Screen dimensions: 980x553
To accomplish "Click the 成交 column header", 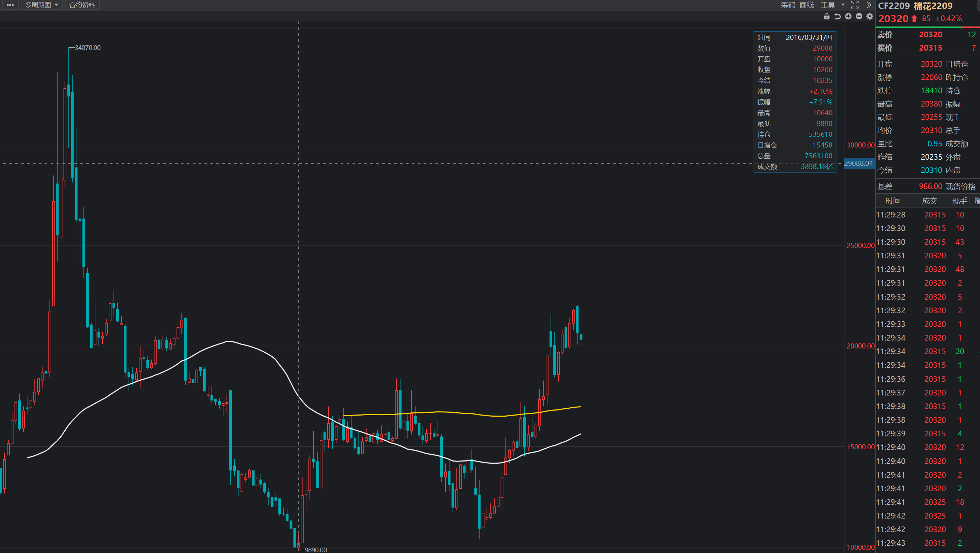I will [929, 201].
